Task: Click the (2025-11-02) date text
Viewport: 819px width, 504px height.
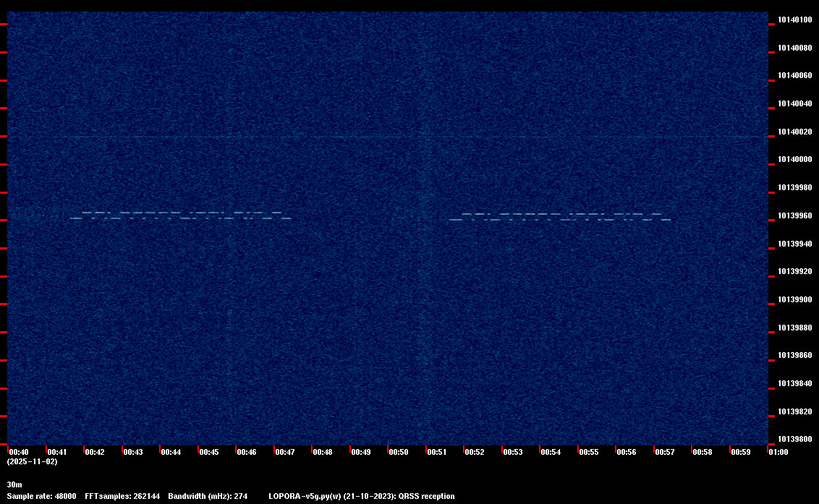Action: click(33, 461)
